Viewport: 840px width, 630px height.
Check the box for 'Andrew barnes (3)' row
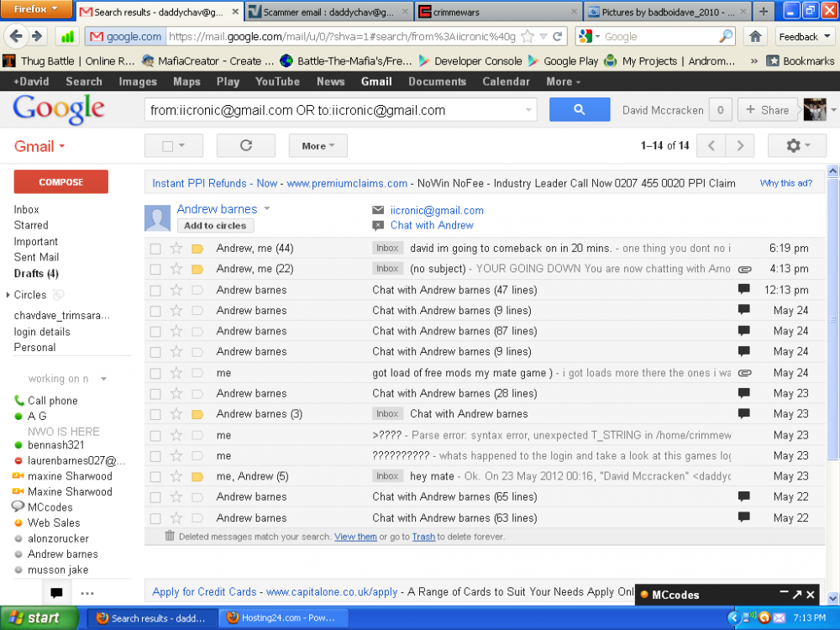[x=155, y=414]
